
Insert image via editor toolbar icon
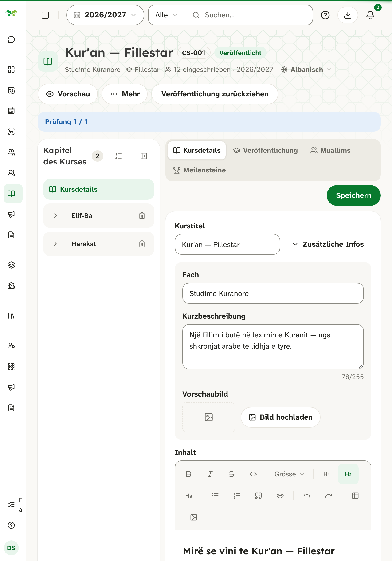click(x=194, y=517)
